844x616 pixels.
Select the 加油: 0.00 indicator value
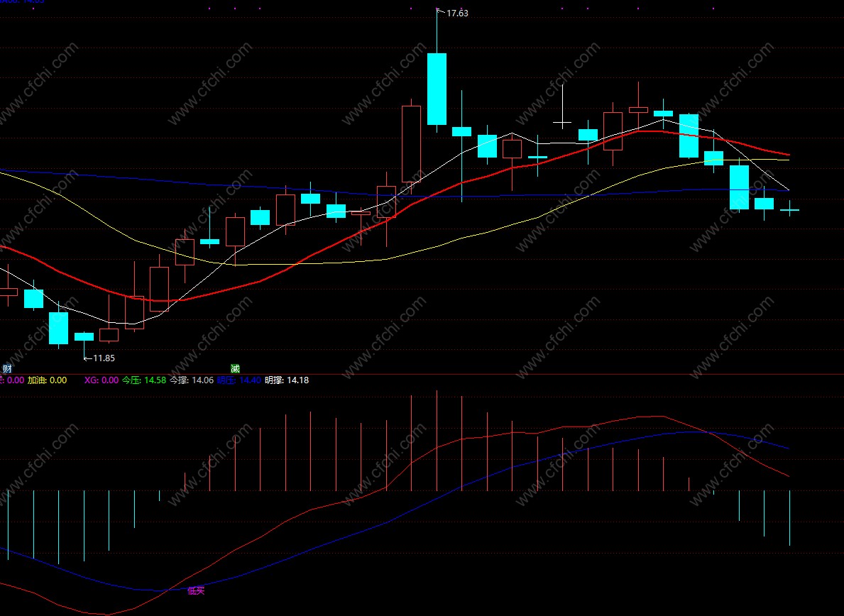tap(48, 380)
